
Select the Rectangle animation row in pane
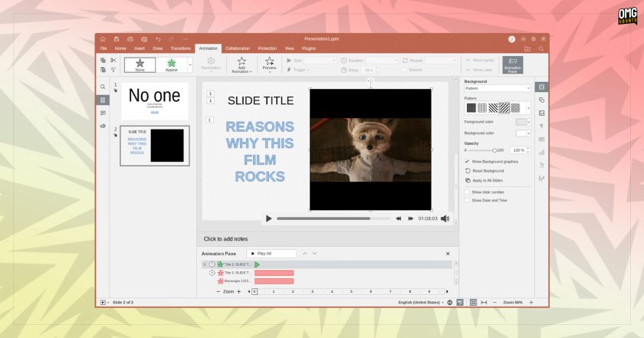tap(327, 281)
